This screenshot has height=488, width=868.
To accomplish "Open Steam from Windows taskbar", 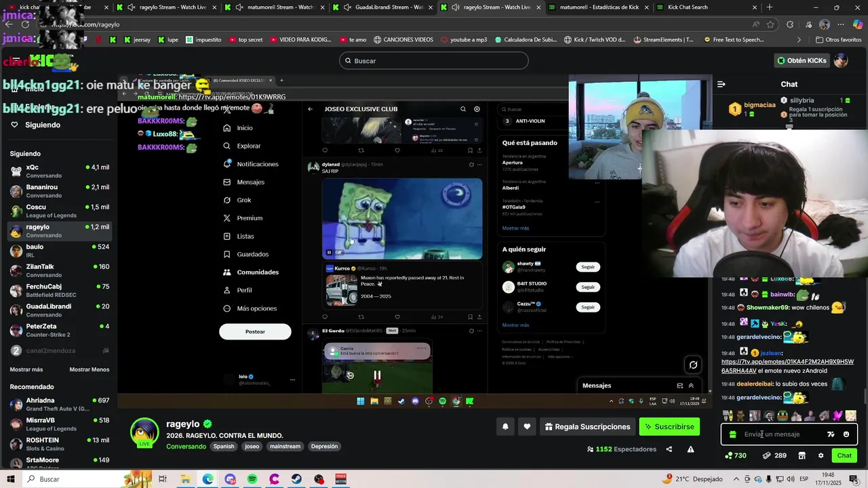I will tap(296, 479).
